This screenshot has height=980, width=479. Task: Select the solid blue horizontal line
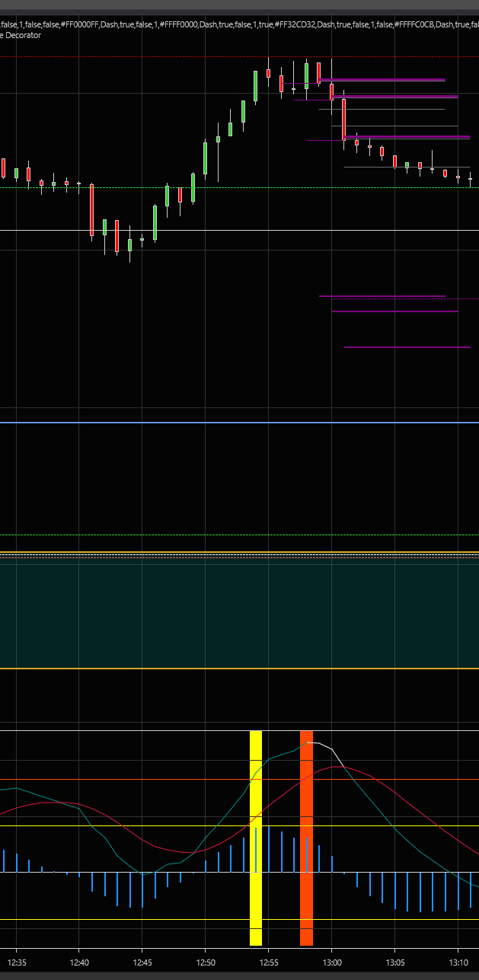[x=228, y=423]
